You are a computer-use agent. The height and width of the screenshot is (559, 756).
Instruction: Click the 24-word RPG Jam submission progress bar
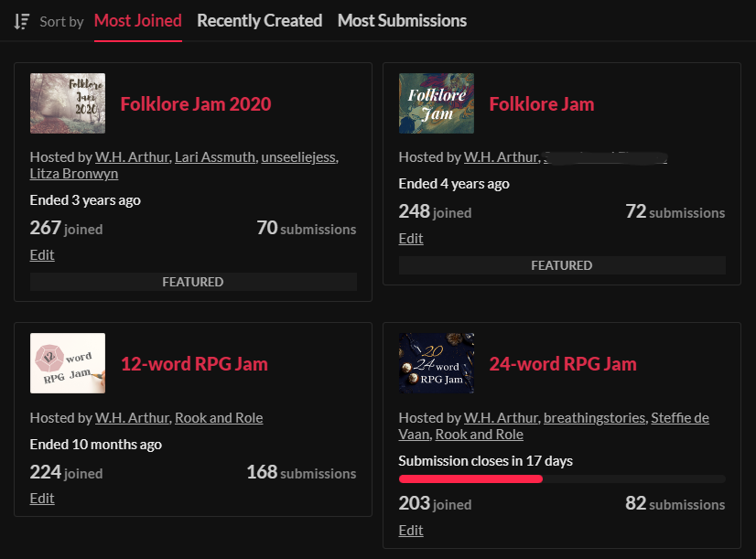click(x=562, y=478)
